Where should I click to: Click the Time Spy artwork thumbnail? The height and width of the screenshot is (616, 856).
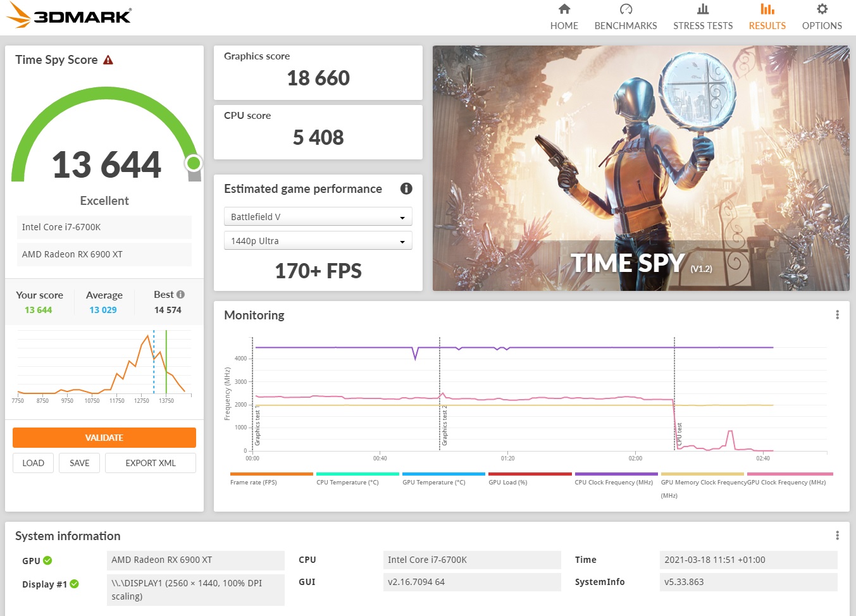coord(641,168)
